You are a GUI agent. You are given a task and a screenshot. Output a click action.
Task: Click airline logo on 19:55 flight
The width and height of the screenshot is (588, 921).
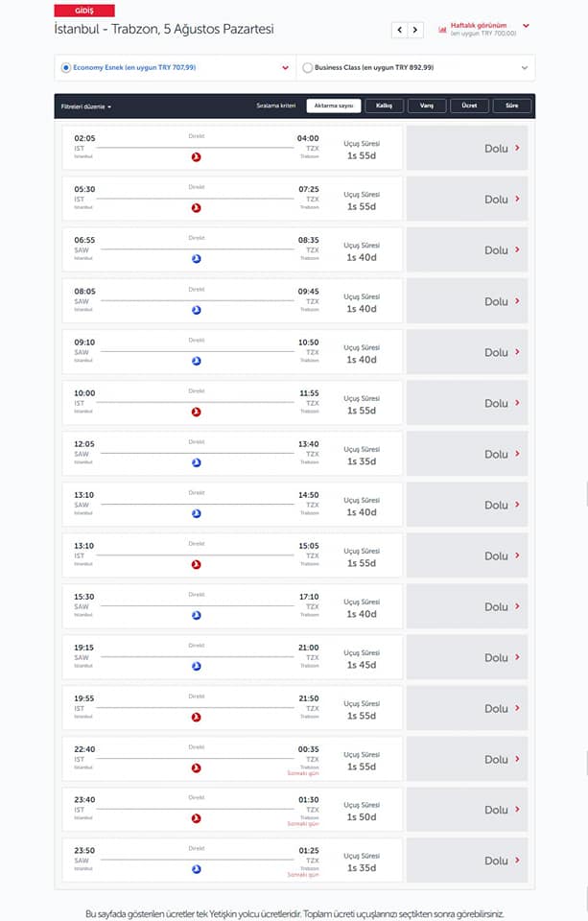(x=197, y=717)
